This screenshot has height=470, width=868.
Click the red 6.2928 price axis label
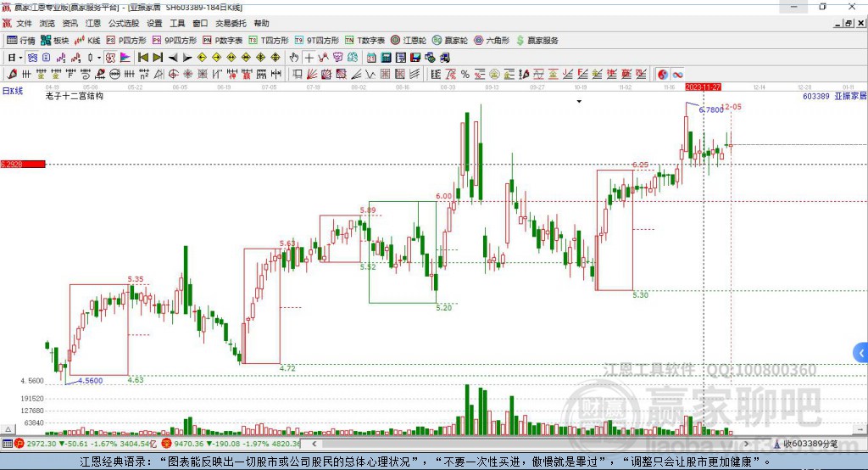click(23, 164)
